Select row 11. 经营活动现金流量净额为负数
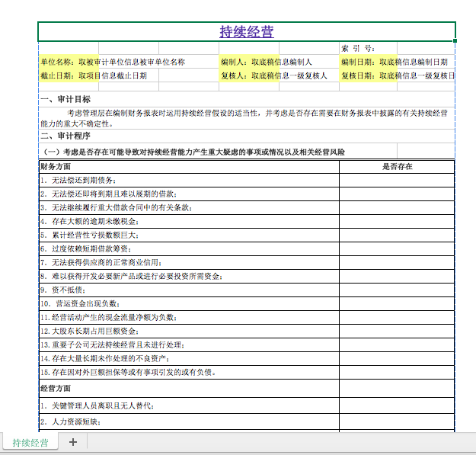The image size is (476, 455). coord(189,317)
